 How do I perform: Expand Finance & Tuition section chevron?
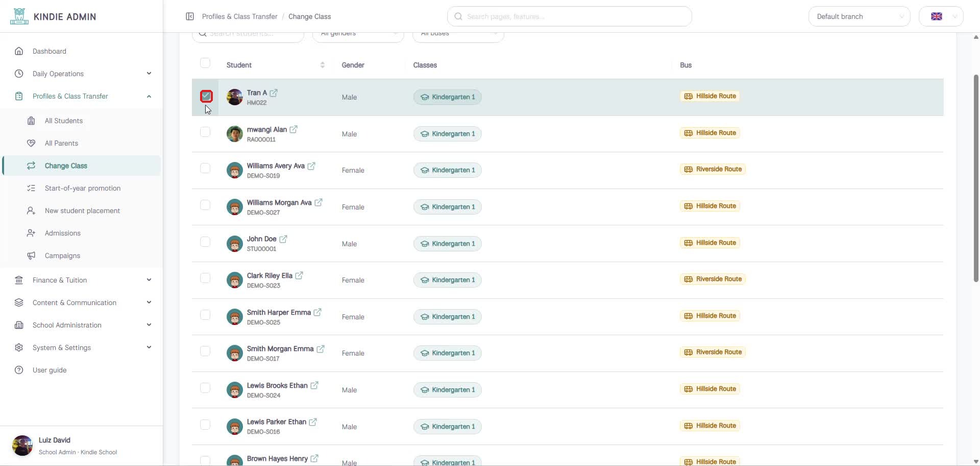149,280
